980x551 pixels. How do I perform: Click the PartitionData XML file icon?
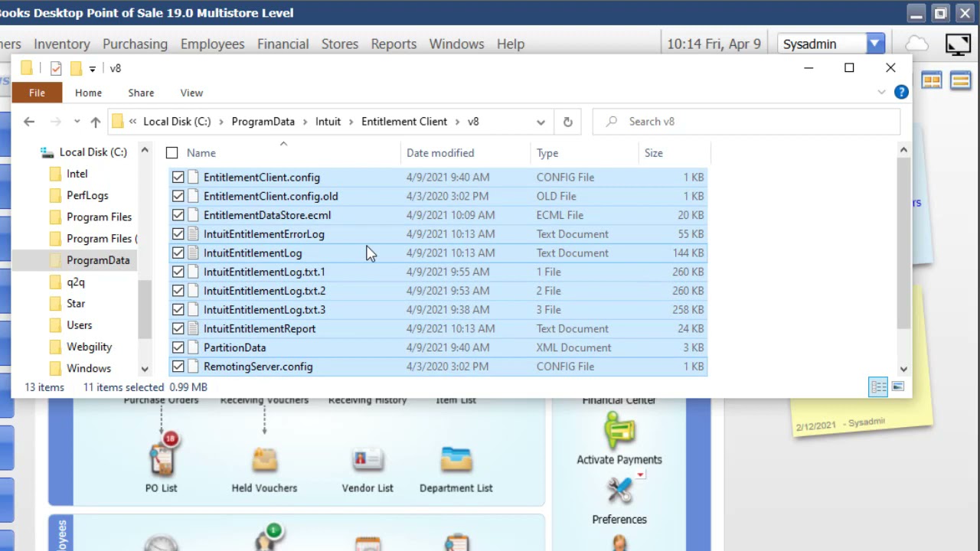193,347
